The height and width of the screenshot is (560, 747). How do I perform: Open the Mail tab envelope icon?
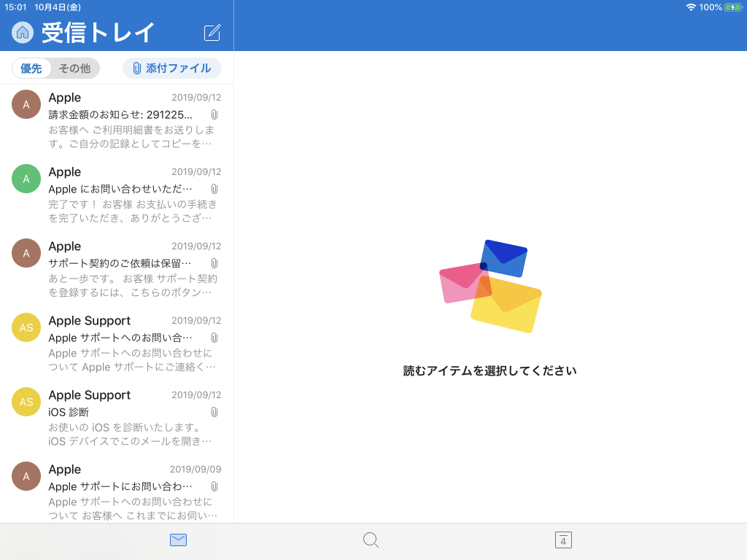[178, 540]
